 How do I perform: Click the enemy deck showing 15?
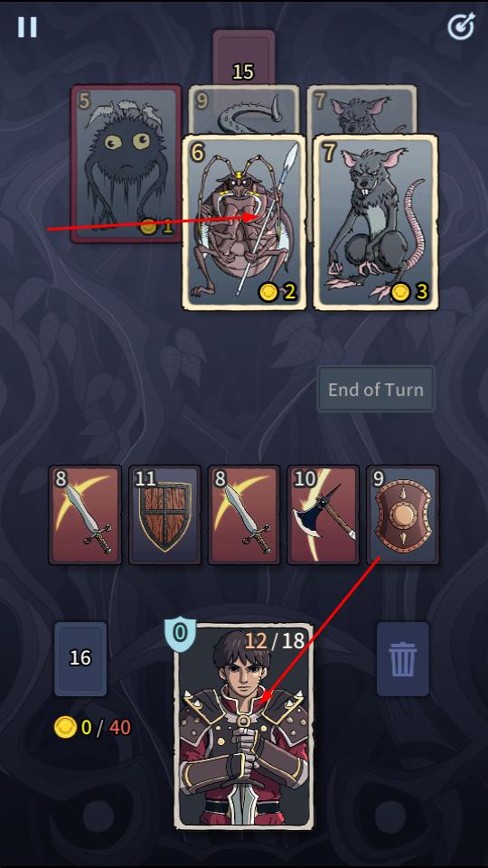243,58
